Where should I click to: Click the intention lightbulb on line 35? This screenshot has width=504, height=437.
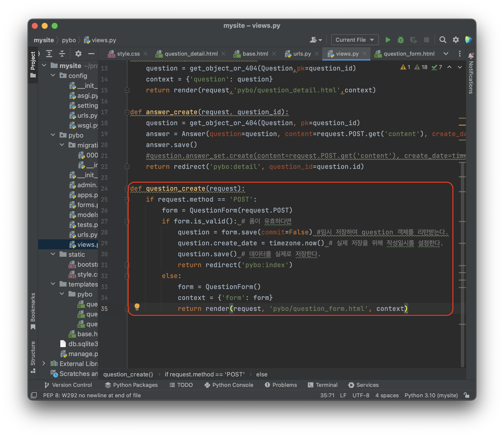[137, 306]
